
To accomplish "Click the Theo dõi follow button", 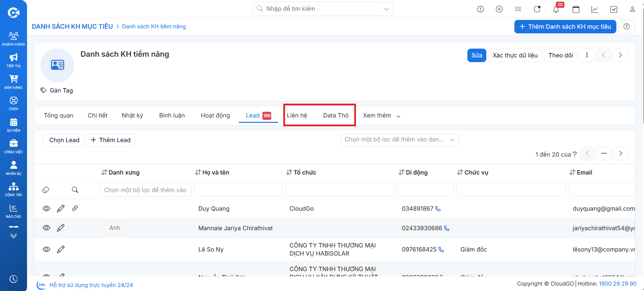I will (561, 55).
